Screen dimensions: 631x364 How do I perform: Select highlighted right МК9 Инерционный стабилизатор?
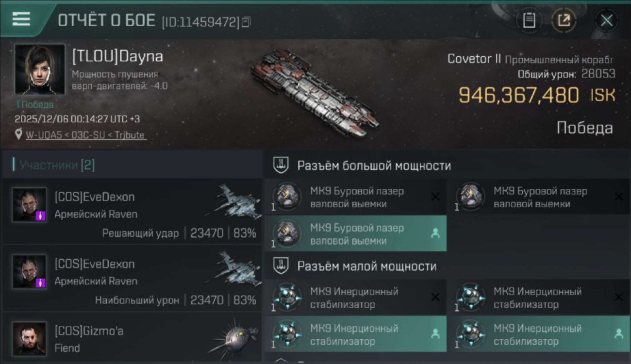point(538,334)
